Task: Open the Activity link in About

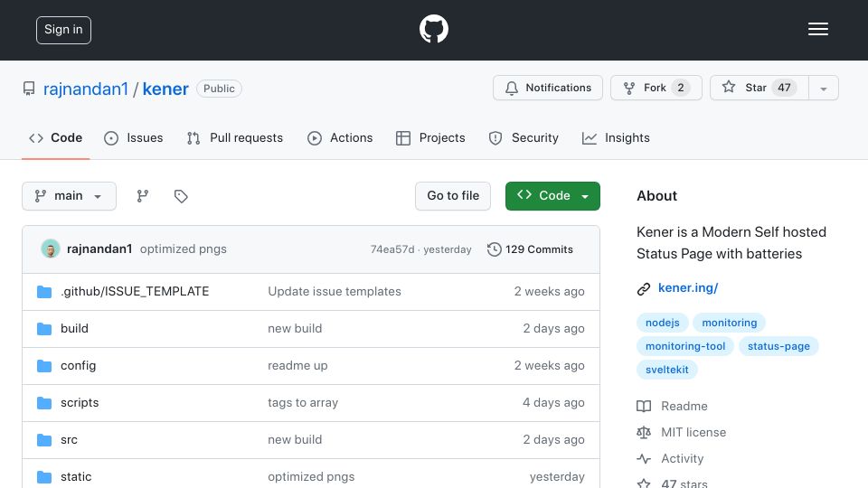Action: [x=683, y=459]
